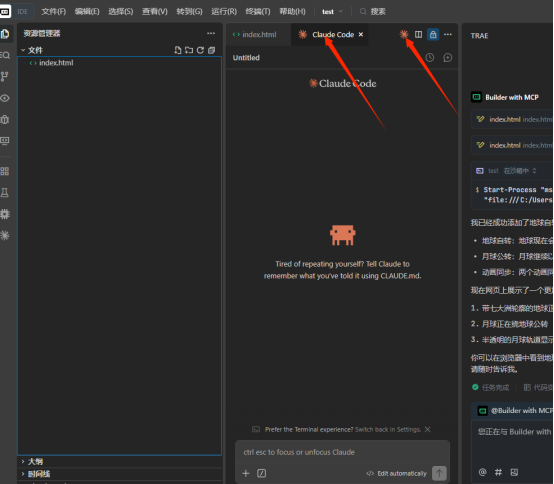
Task: Open the 在沙箱中 sandbox dropdown in TRAE
Action: (519, 171)
